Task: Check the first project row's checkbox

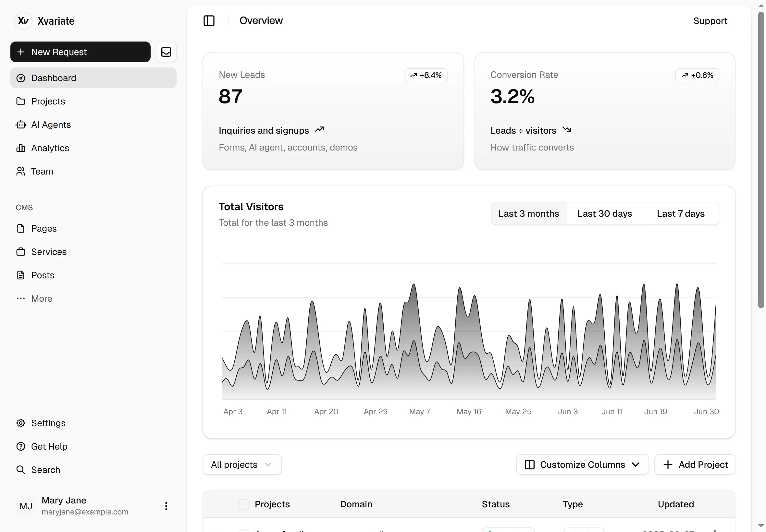Action: tap(243, 530)
